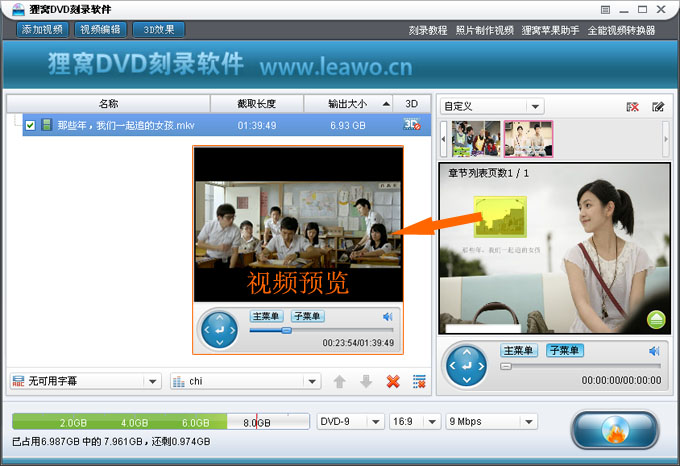This screenshot has width=680, height=466.
Task: Open the 自定义 menu template dropdown
Action: (x=492, y=106)
